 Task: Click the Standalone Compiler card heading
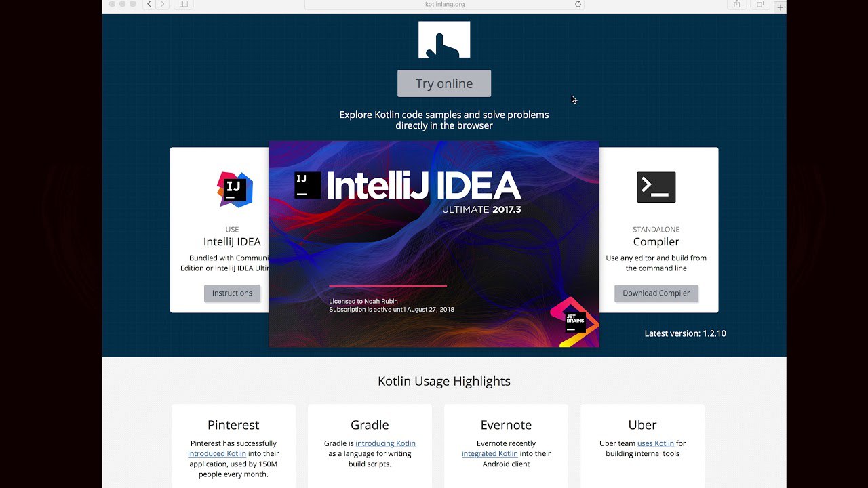click(x=656, y=242)
